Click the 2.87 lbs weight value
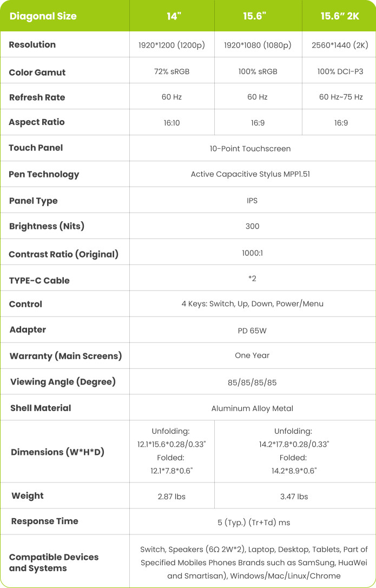 tap(171, 497)
